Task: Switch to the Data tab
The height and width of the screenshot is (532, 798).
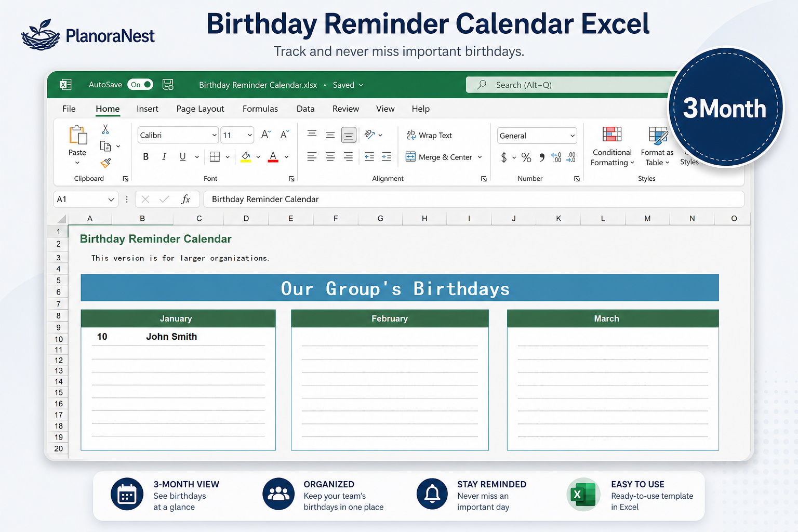Action: (x=305, y=109)
